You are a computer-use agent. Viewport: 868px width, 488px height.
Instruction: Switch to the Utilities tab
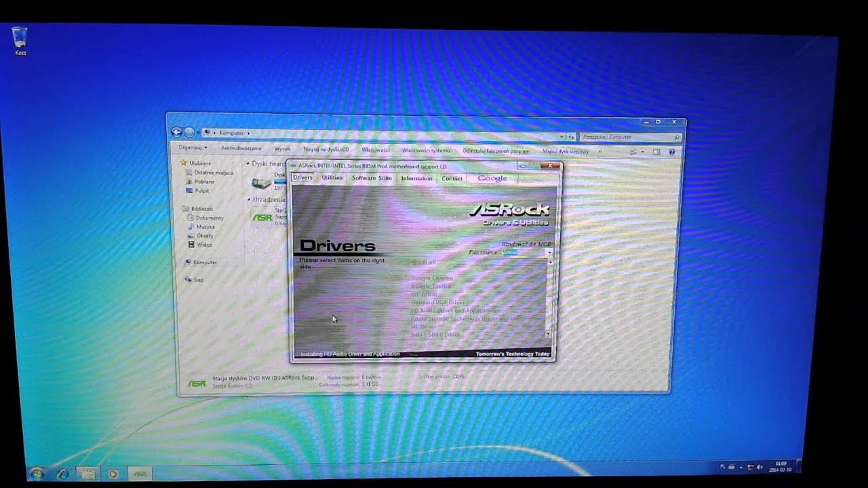(332, 178)
